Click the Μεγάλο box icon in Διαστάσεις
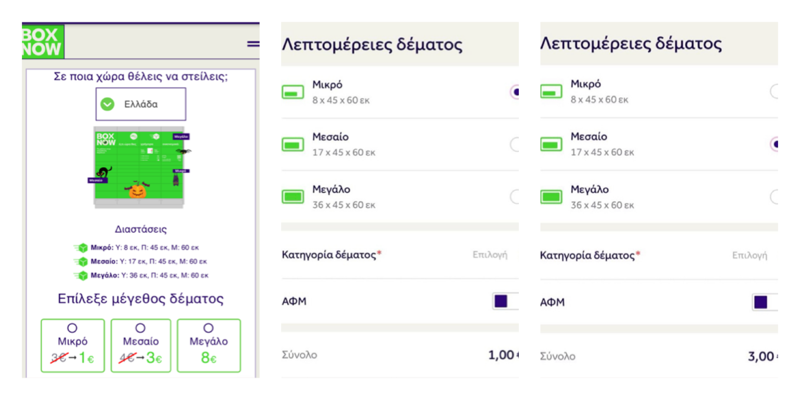 tap(81, 276)
